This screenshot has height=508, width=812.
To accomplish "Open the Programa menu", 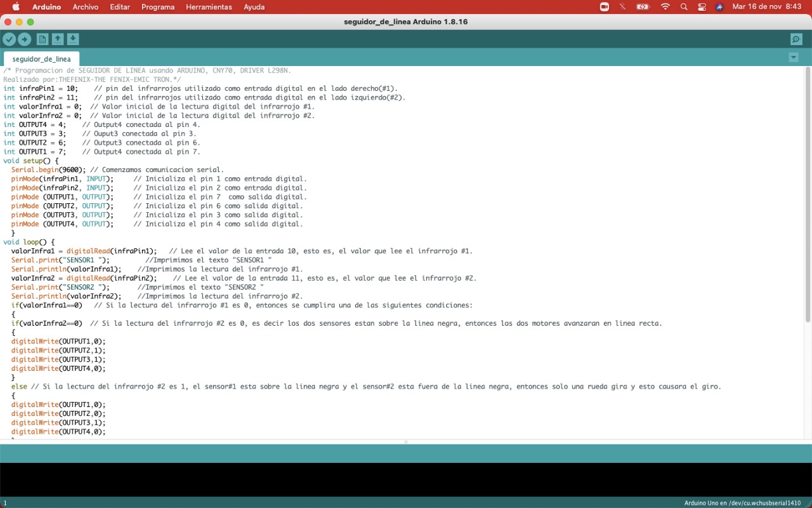I will (x=158, y=7).
